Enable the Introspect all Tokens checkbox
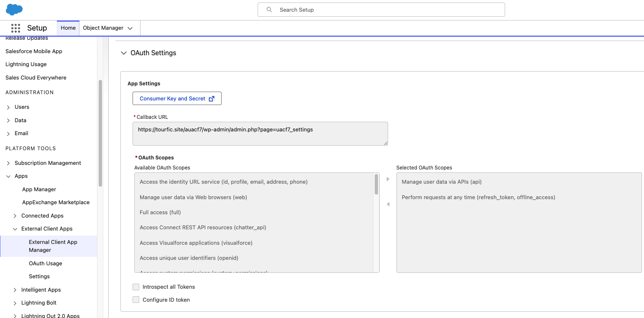The image size is (644, 318). click(x=136, y=287)
